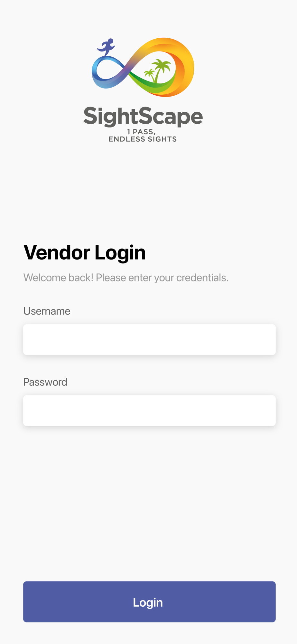Screen dimensions: 297x644
Task: Click the SightScape wordmark text
Action: [x=143, y=116]
